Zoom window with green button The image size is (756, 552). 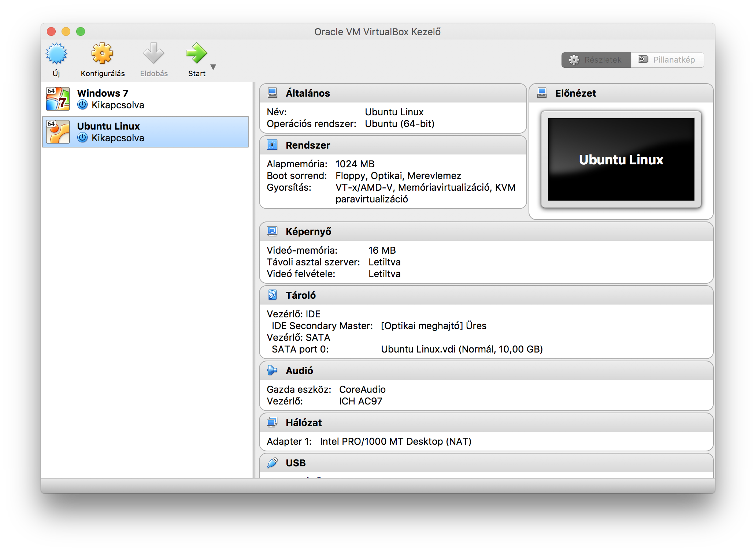pyautogui.click(x=81, y=31)
